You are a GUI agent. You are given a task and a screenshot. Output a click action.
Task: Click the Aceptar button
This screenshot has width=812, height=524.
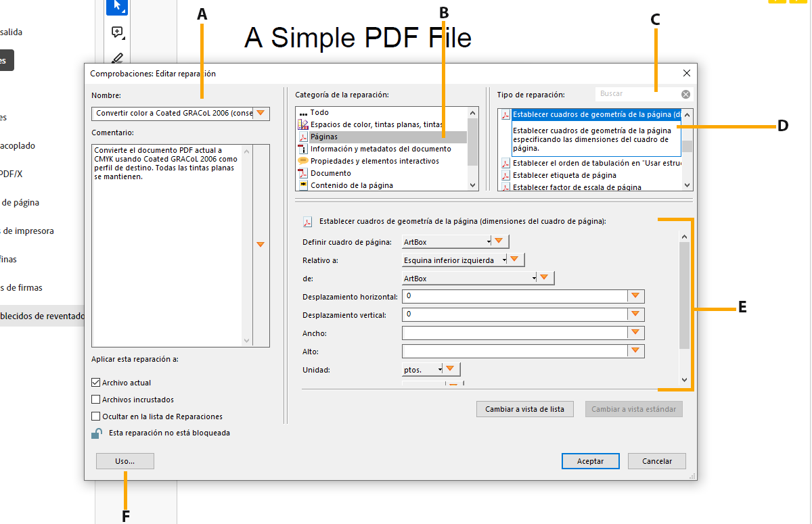coord(590,461)
